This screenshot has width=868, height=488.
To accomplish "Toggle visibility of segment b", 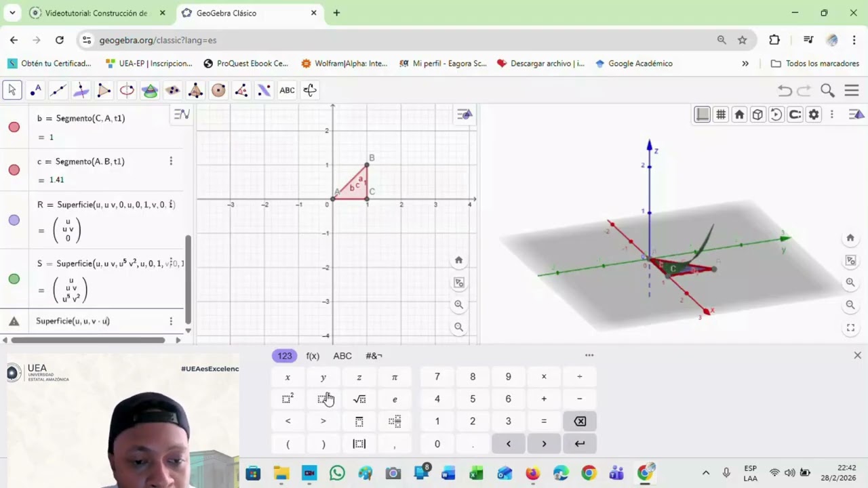I will [x=14, y=127].
